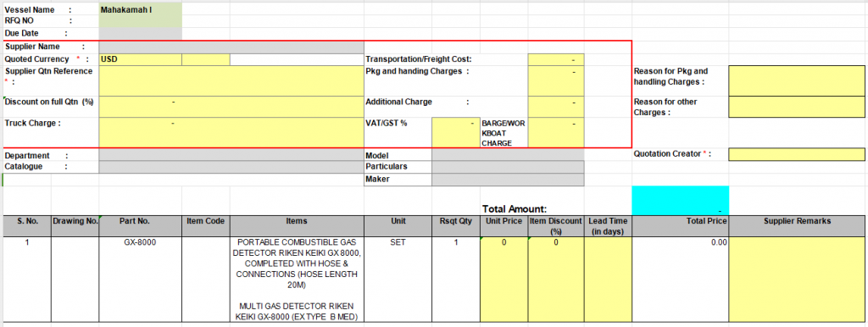The height and width of the screenshot is (327, 868).
Task: Click the BARGE/WORKBOAT CHARGE value cell
Action: [556, 132]
